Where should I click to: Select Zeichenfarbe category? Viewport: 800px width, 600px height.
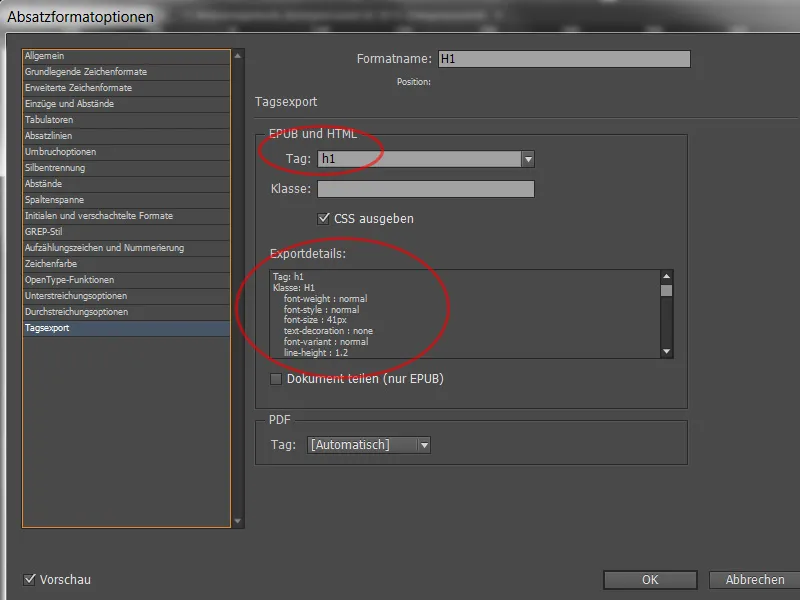(127, 264)
